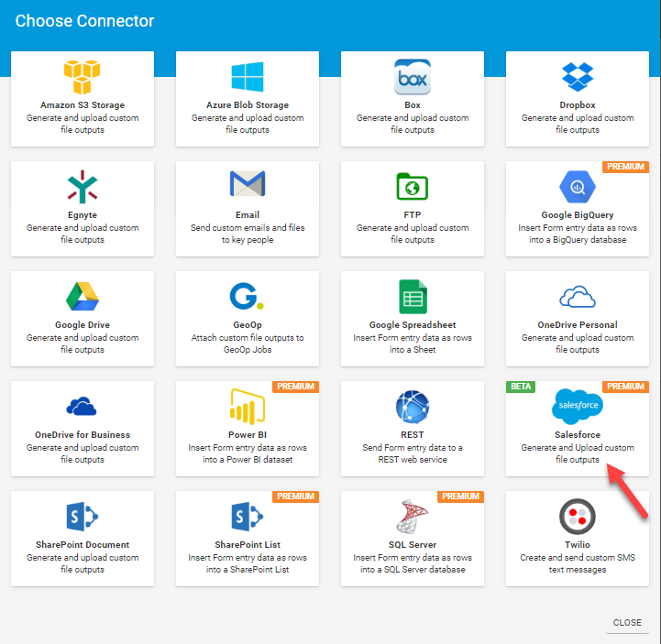661x644 pixels.
Task: Click PREMIUM badge on Power BI
Action: (x=295, y=387)
